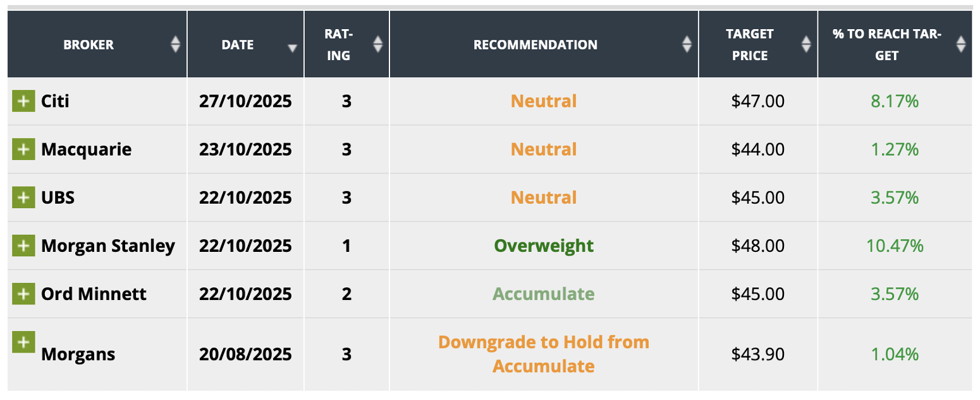Click the plus icon beside UBS
980x400 pixels.
pyautogui.click(x=23, y=197)
